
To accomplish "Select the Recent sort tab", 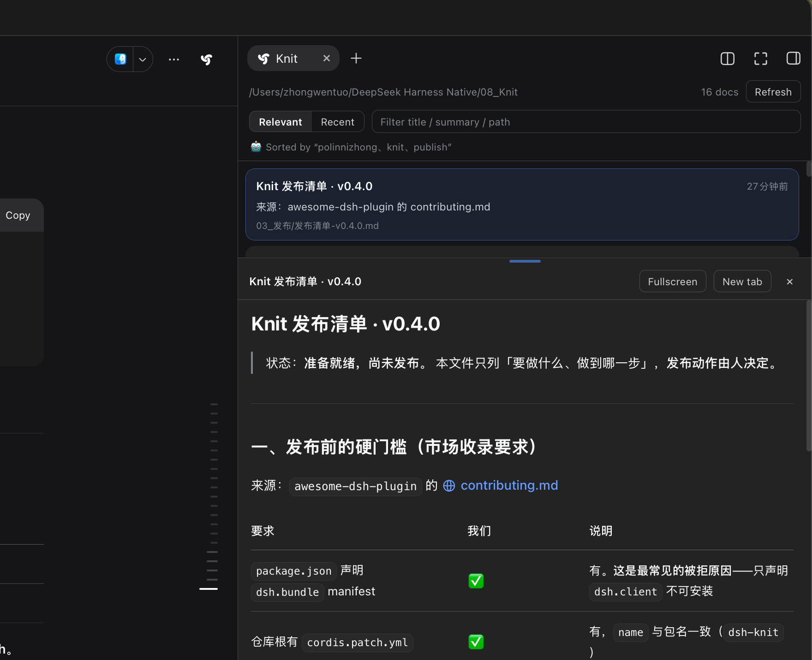I will pos(338,122).
